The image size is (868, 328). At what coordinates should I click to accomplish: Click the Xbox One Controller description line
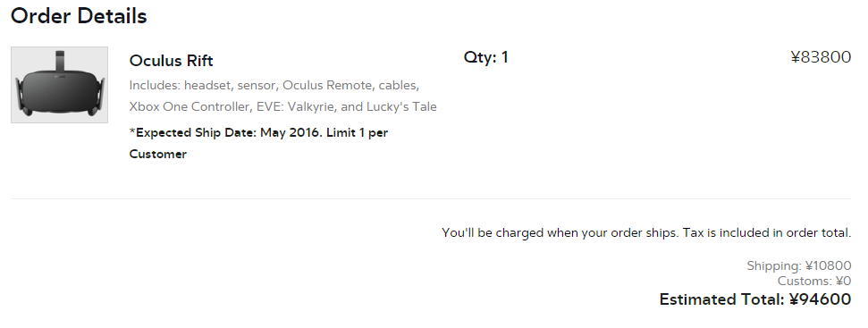[282, 106]
